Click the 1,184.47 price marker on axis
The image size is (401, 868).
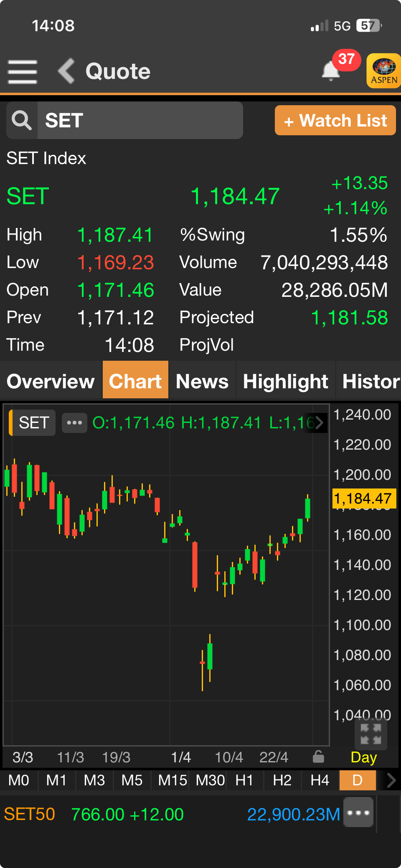[363, 499]
